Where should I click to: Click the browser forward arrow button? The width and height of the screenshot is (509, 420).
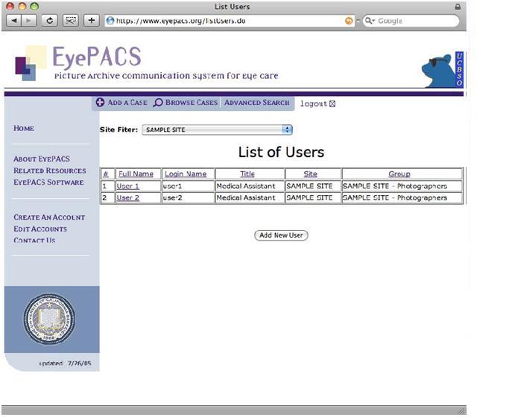(30, 21)
